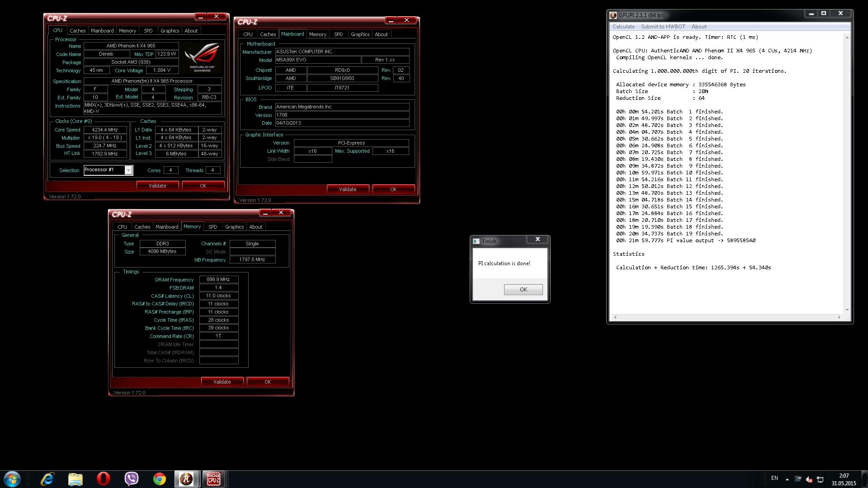The width and height of the screenshot is (868, 488).
Task: Click DRAM Frequency 898.9 MHz value
Action: [x=218, y=280]
